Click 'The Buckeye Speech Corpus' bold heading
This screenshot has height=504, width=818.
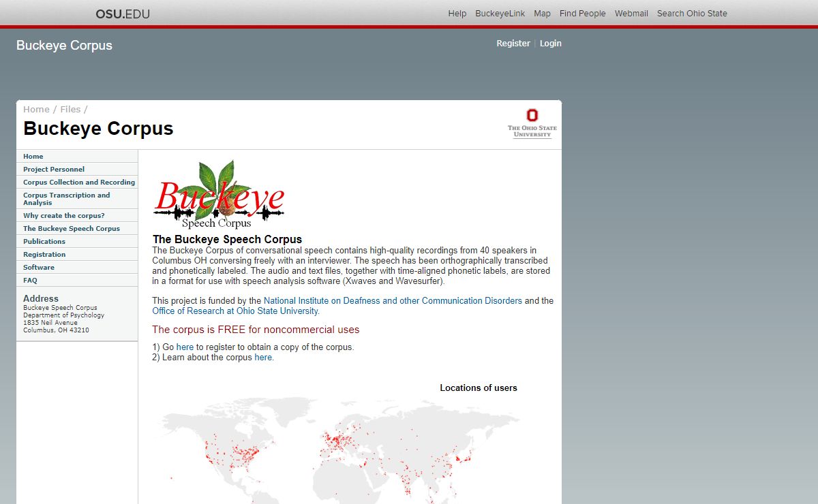click(x=227, y=240)
